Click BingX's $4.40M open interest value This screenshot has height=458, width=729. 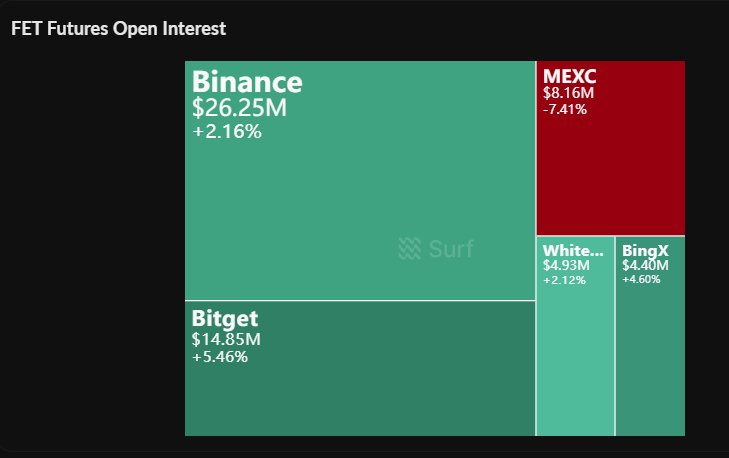pos(645,265)
